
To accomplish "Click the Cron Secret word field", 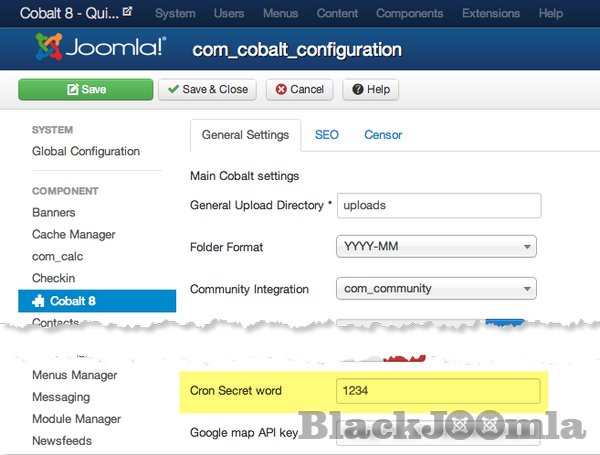I will point(438,391).
